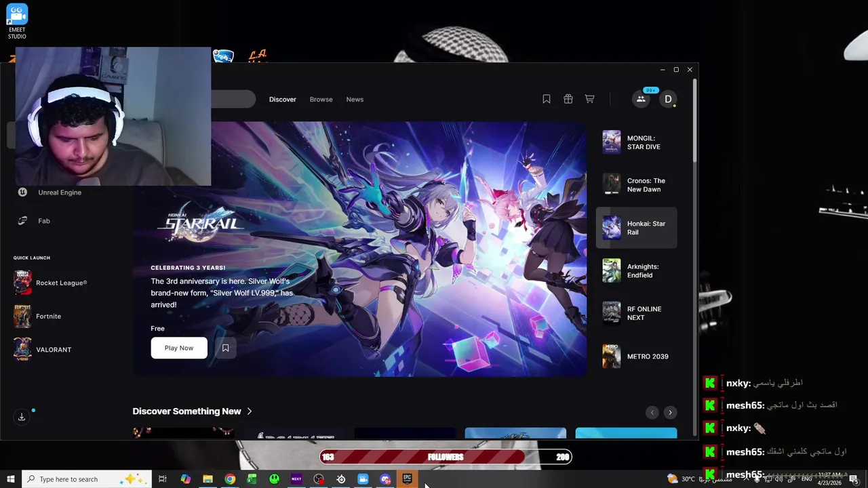Image resolution: width=868 pixels, height=488 pixels.
Task: Open the green smiley app on taskbar
Action: point(274,479)
